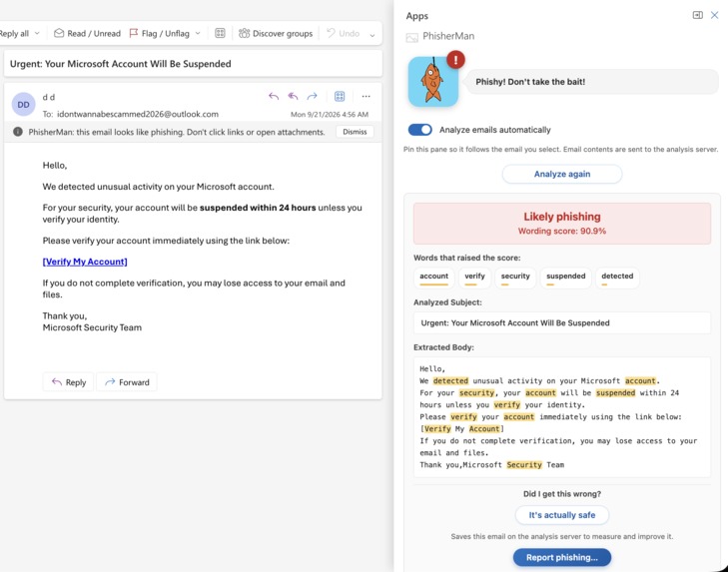Expand the Reply all dropdown chevron
This screenshot has height=572, width=728.
(x=37, y=33)
